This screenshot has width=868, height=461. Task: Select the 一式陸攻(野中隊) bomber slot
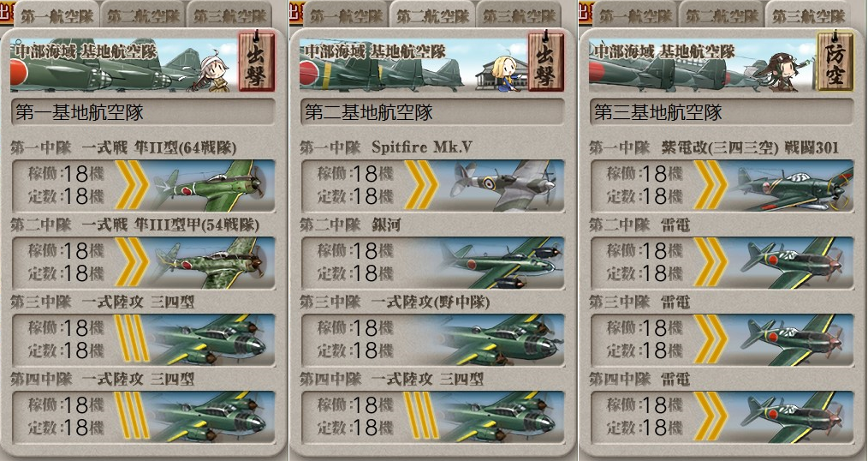[433, 339]
